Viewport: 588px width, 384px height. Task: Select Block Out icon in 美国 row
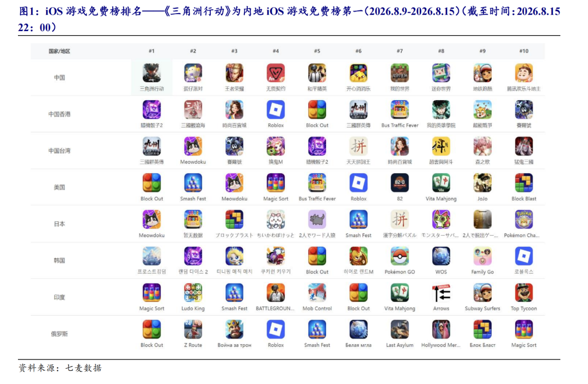[151, 182]
